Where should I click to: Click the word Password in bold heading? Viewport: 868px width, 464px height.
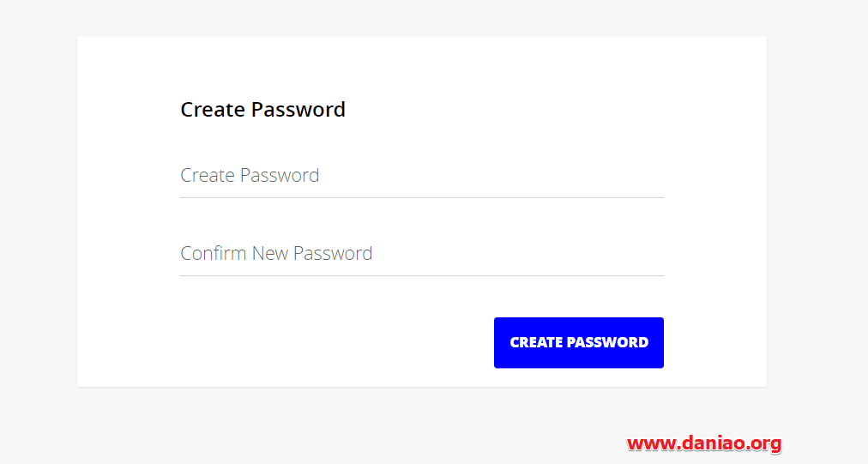[x=298, y=110]
